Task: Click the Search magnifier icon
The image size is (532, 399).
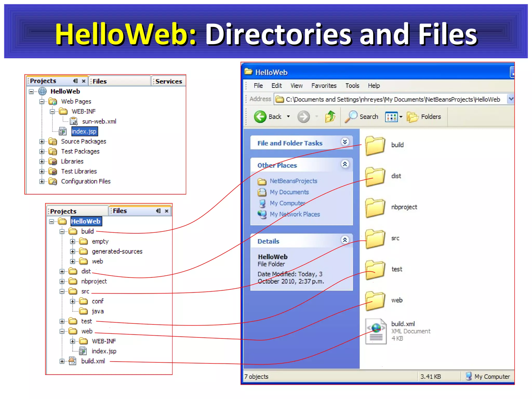Action: [x=351, y=116]
